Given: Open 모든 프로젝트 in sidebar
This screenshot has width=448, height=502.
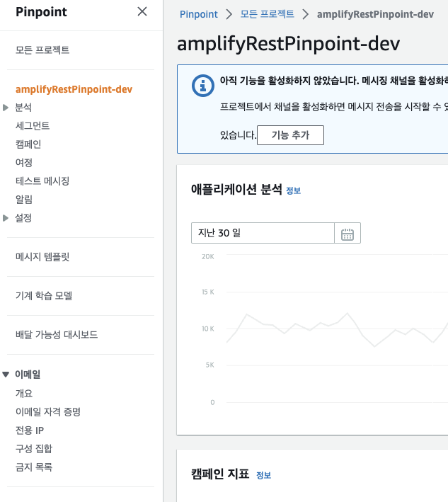Looking at the screenshot, I should pyautogui.click(x=42, y=50).
